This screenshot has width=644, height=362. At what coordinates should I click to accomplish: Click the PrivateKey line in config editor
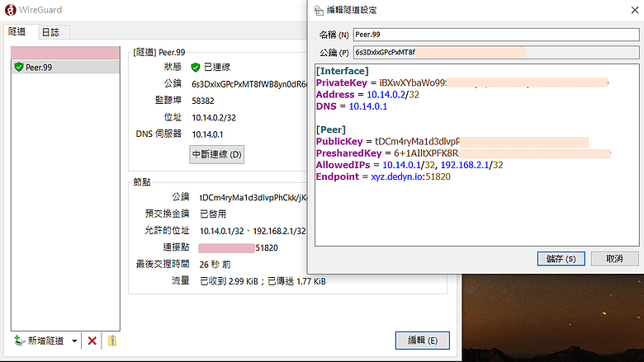[x=462, y=82]
